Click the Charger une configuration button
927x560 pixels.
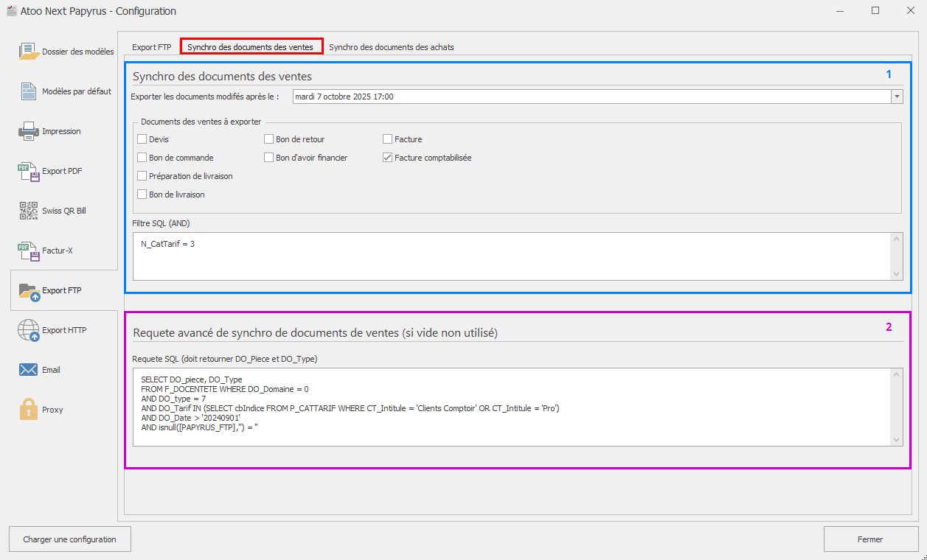coord(69,539)
